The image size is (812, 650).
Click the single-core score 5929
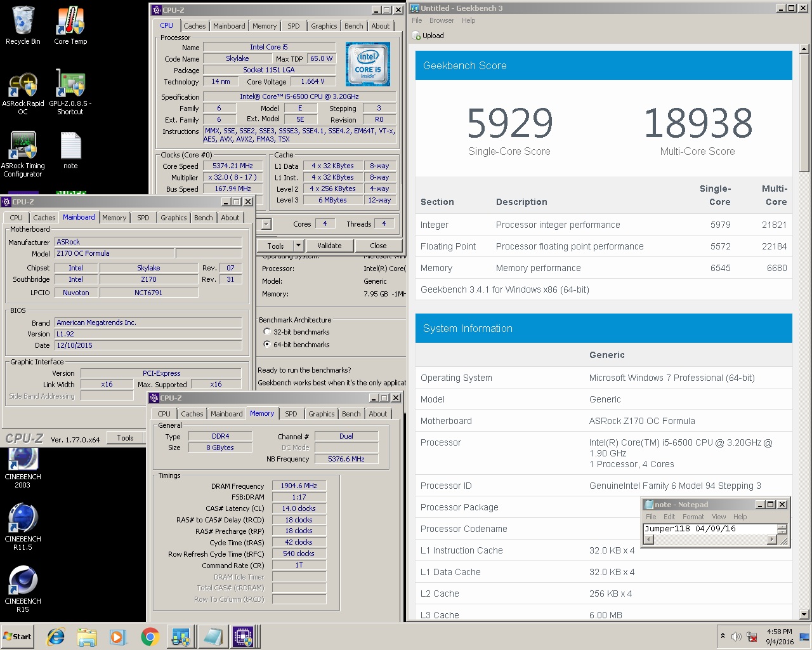(510, 123)
